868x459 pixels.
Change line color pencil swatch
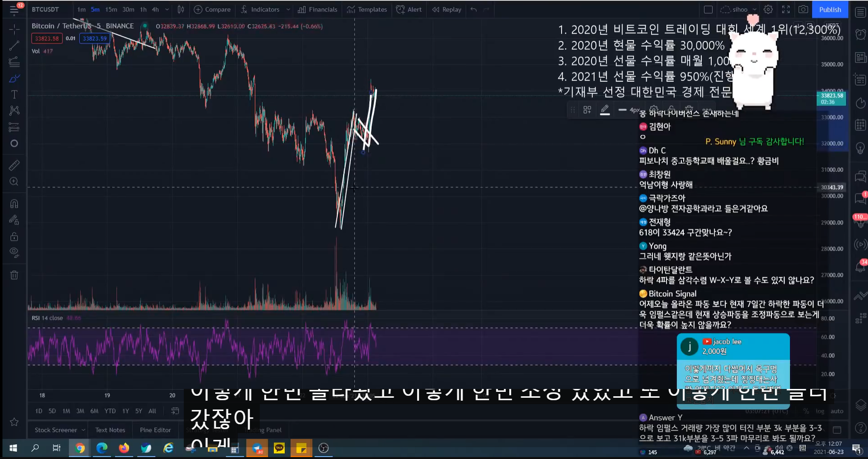(x=605, y=110)
